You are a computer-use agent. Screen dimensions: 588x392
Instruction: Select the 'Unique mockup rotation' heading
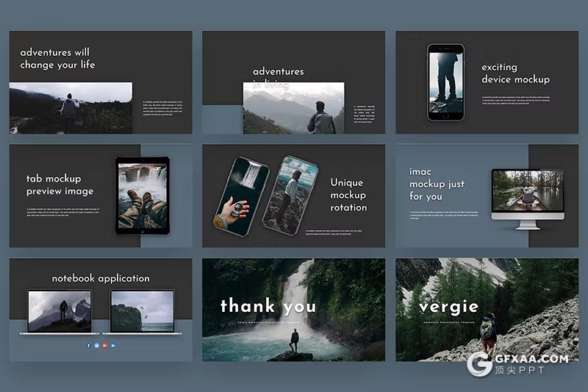point(348,195)
